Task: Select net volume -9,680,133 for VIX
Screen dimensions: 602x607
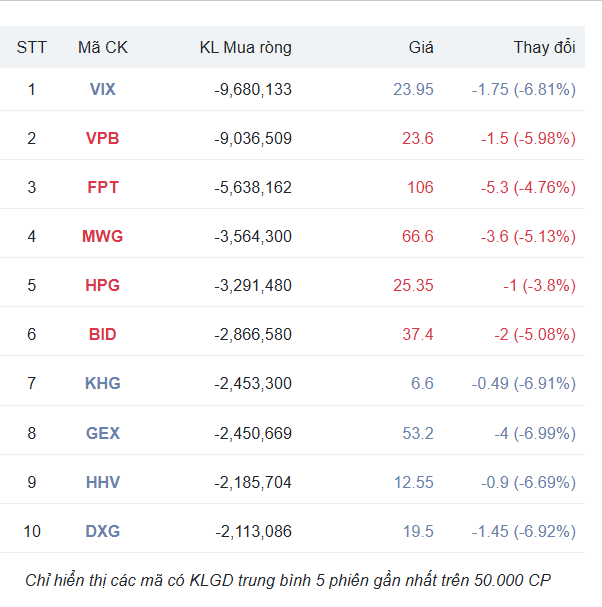Action: point(253,90)
